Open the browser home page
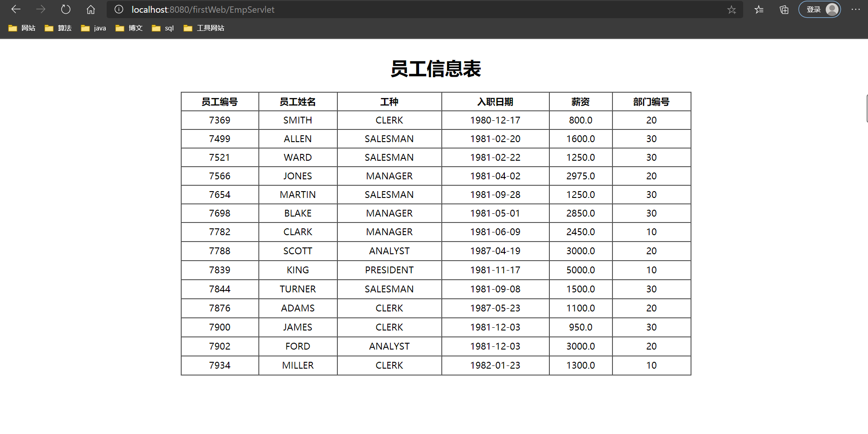This screenshot has width=868, height=434. [91, 10]
